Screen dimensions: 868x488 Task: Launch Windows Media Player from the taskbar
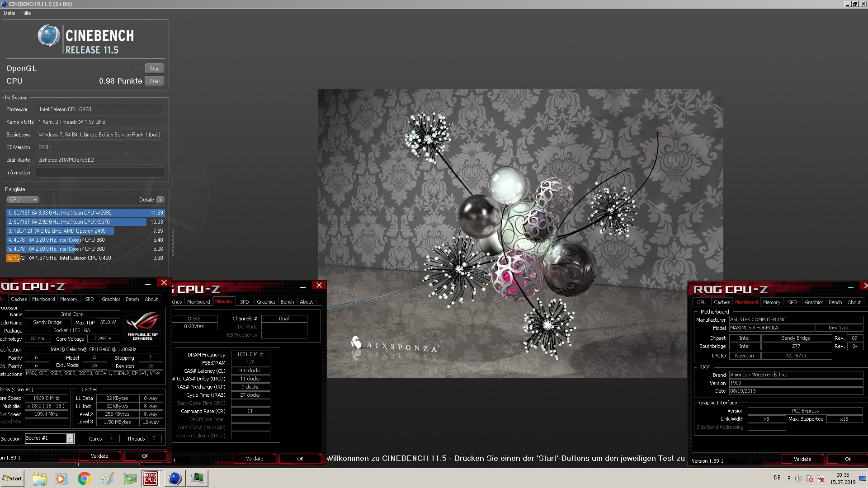tap(61, 479)
